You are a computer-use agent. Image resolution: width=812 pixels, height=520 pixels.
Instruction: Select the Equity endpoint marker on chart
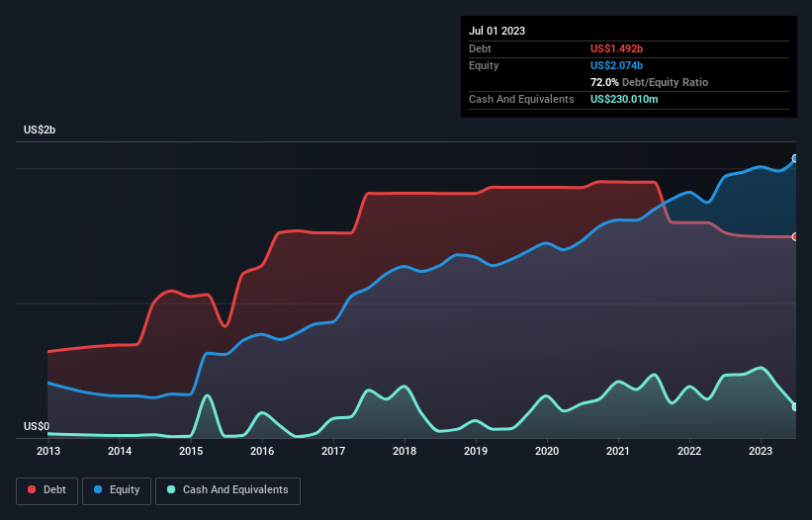click(795, 159)
